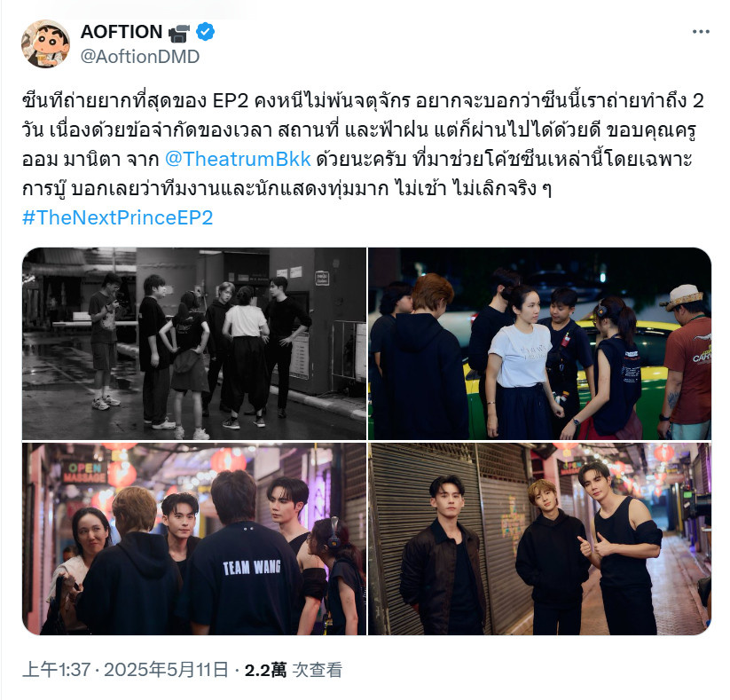This screenshot has height=700, width=730.
Task: Open the photo showing TEAM WANG shirt
Action: coord(194,539)
